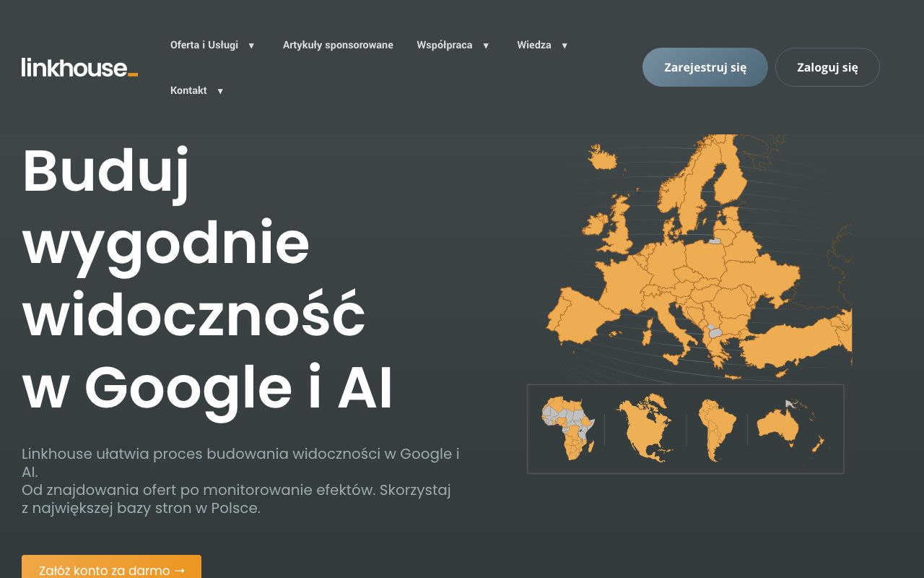Expand the arrow next to Kontakt
This screenshot has height=578, width=924.
(x=220, y=91)
